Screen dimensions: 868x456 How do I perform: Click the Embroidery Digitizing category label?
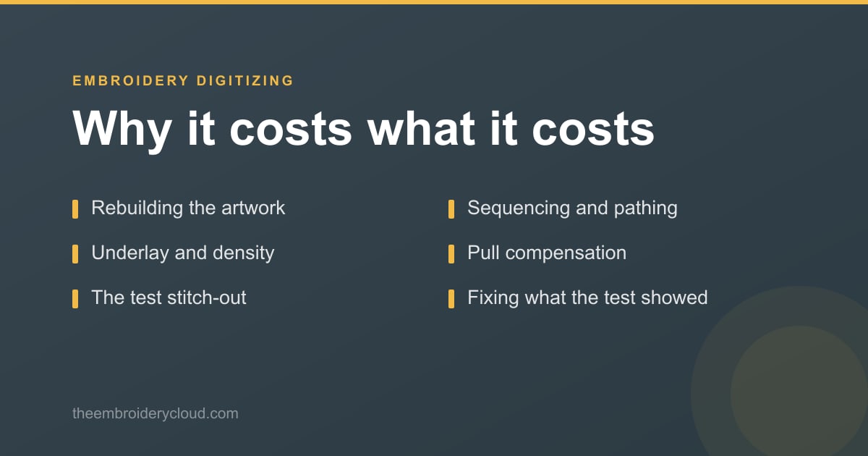[183, 81]
